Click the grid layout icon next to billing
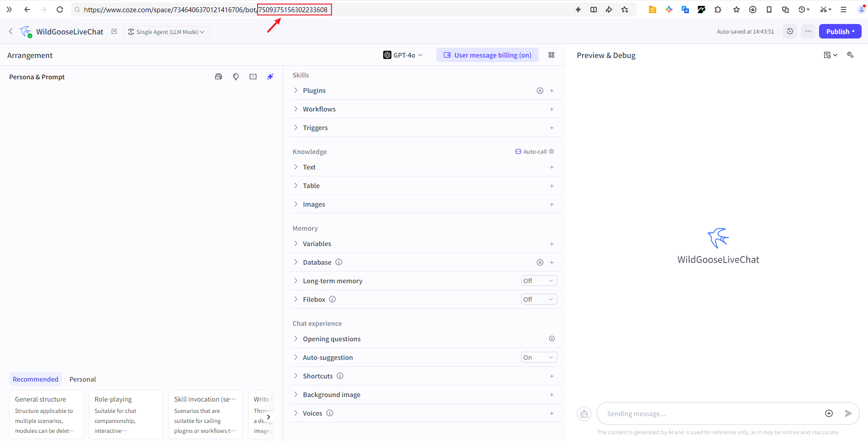Image resolution: width=868 pixels, height=441 pixels. click(551, 55)
